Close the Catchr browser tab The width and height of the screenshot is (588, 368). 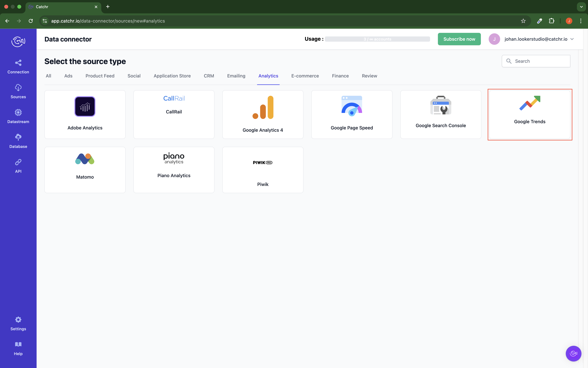[96, 7]
